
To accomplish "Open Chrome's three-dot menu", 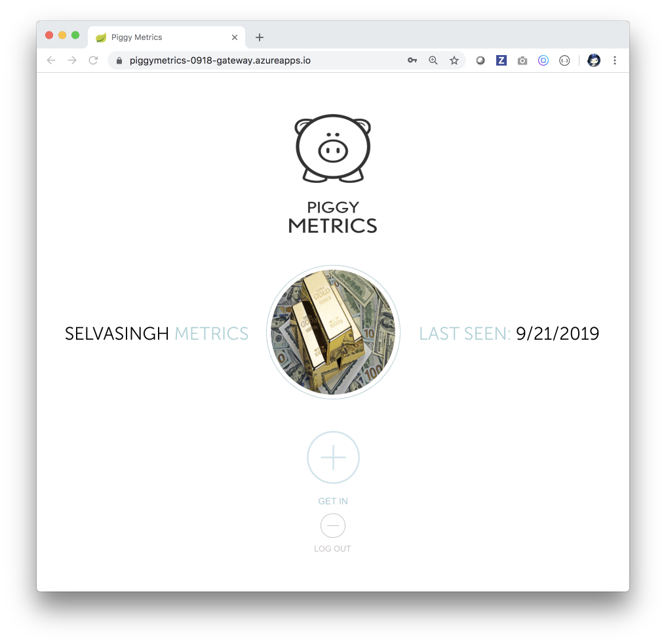I will coord(615,60).
